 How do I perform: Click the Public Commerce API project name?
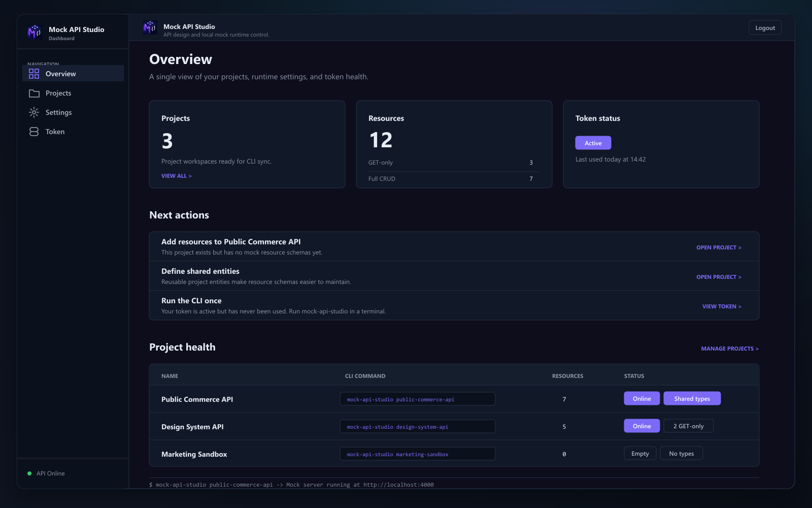coord(197,399)
